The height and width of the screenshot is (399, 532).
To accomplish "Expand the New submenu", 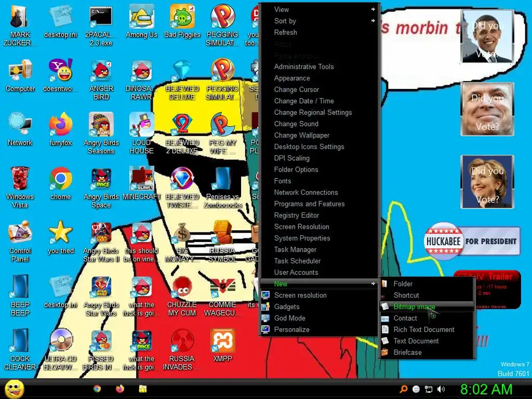I will point(318,284).
